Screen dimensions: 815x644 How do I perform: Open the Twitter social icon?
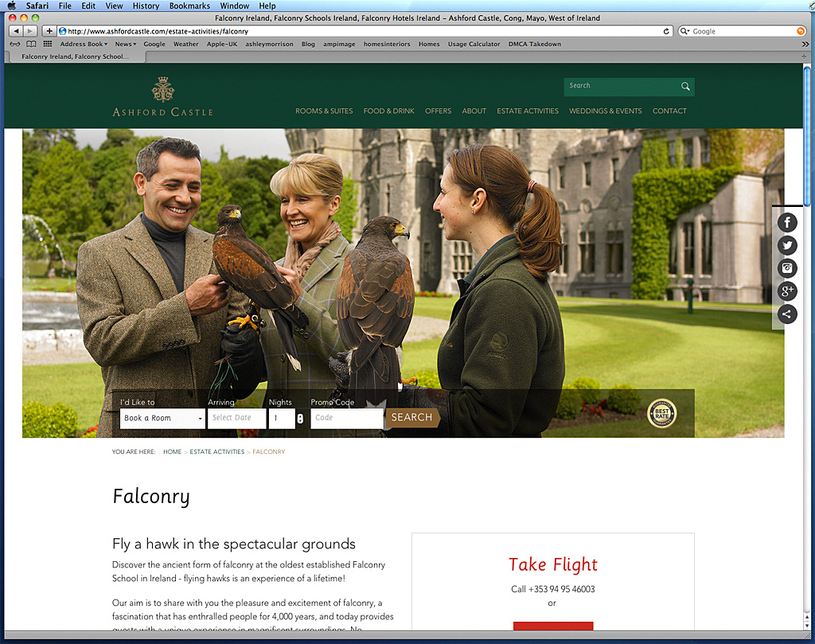[x=786, y=245]
